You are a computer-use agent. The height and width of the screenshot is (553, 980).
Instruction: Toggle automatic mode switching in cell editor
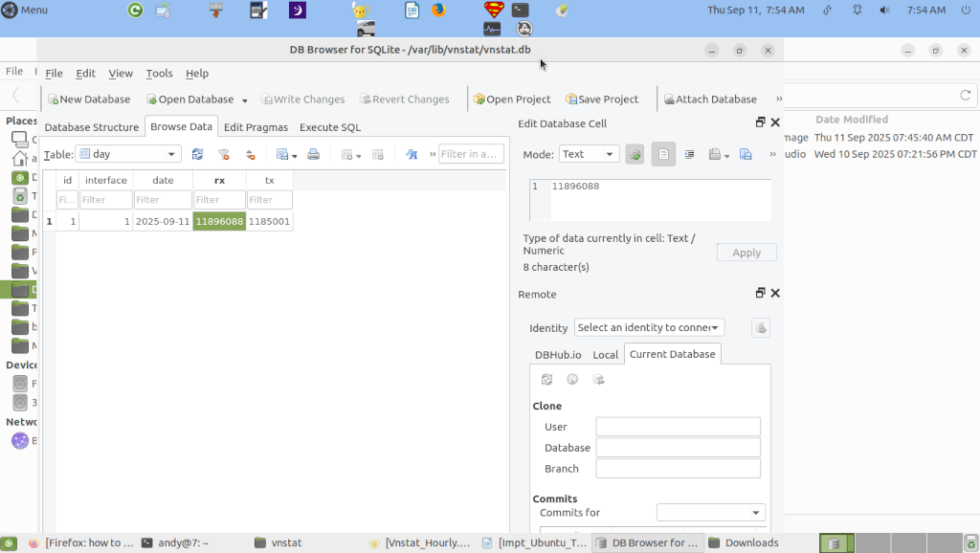tap(635, 154)
